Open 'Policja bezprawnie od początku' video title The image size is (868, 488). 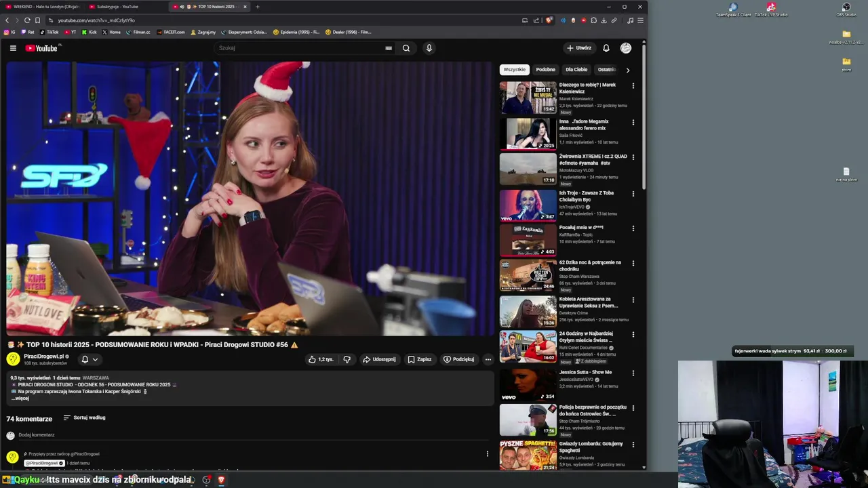[593, 410]
